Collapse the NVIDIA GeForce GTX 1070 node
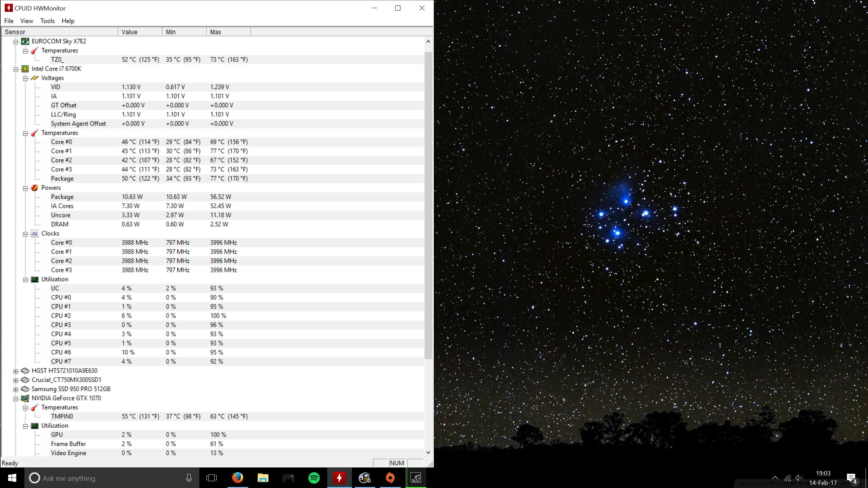The image size is (868, 488). point(16,399)
